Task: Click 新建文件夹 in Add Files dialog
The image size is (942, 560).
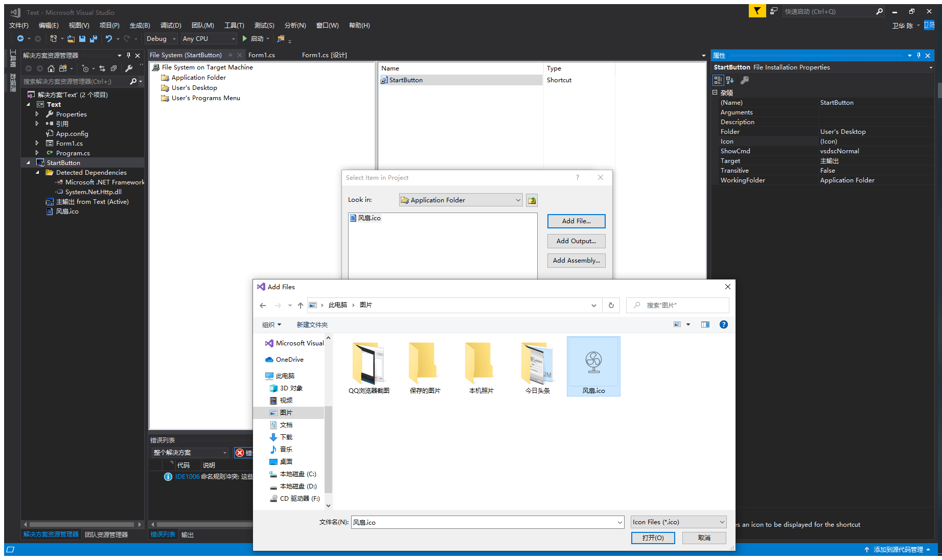Action: click(312, 324)
